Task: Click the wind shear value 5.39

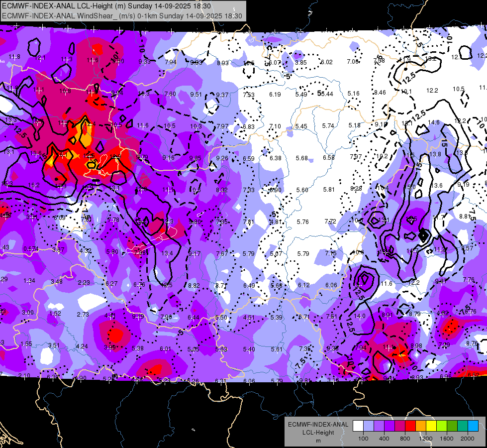Action: pyautogui.click(x=277, y=318)
